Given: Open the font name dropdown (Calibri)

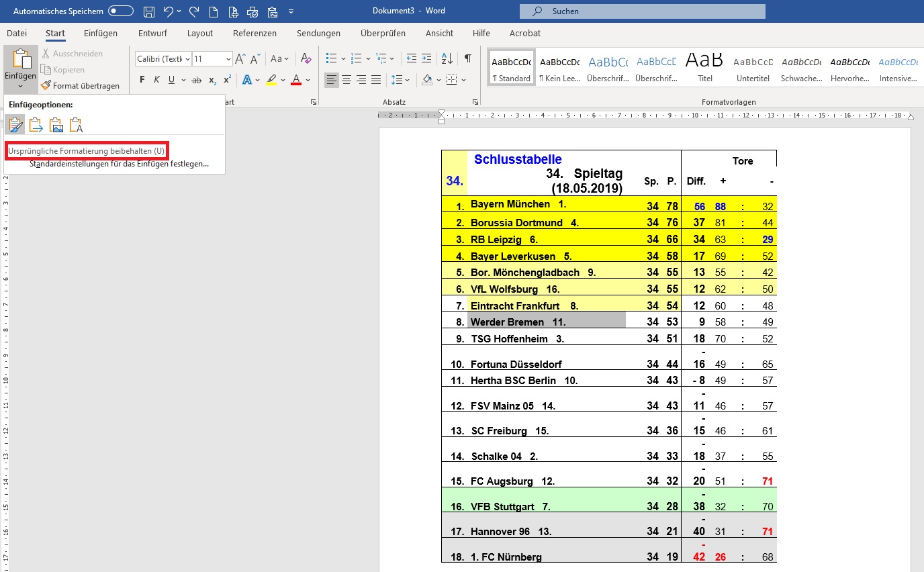Looking at the screenshot, I should pos(187,59).
